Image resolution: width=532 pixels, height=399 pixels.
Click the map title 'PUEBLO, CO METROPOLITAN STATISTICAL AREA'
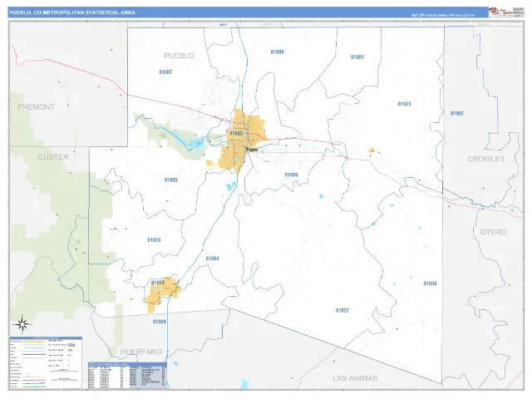tap(72, 12)
